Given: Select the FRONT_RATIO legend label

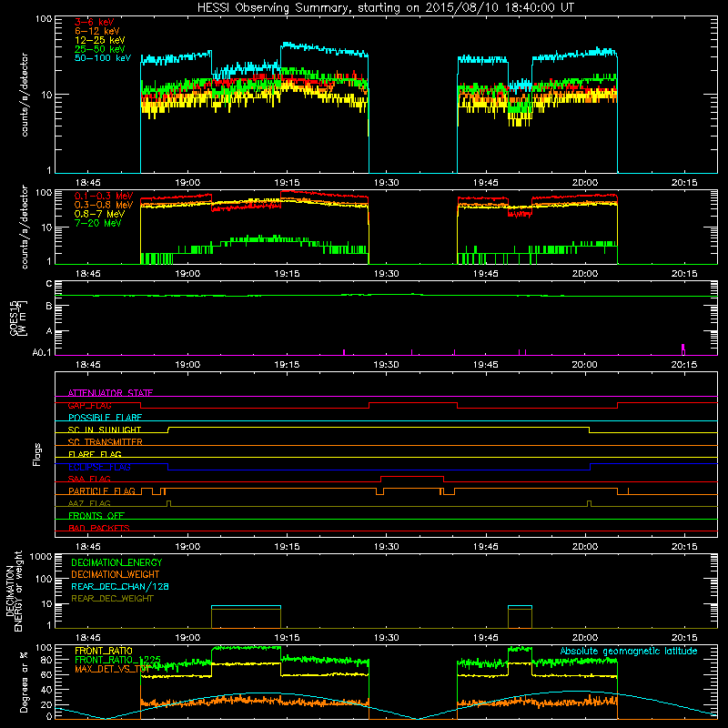Looking at the screenshot, I should click(x=104, y=651).
